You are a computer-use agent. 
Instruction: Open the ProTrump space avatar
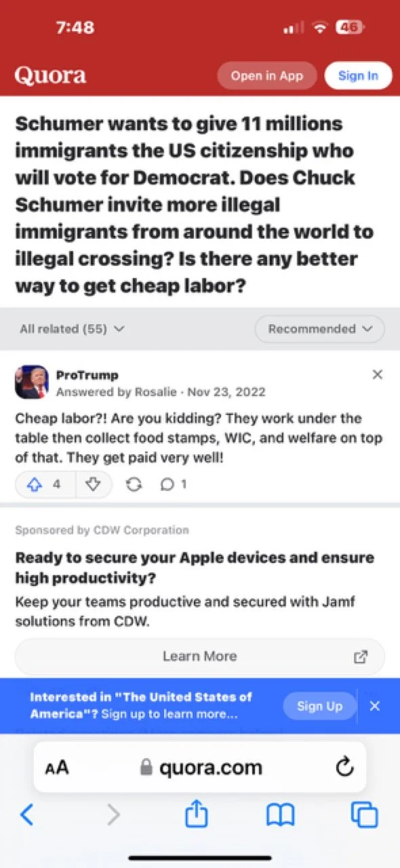[x=32, y=382]
